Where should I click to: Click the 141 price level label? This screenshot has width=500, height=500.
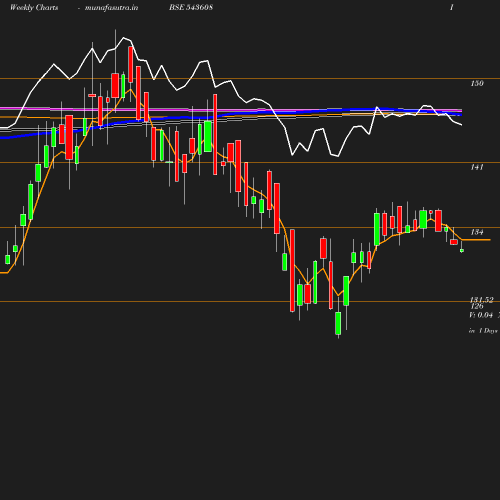(477, 167)
